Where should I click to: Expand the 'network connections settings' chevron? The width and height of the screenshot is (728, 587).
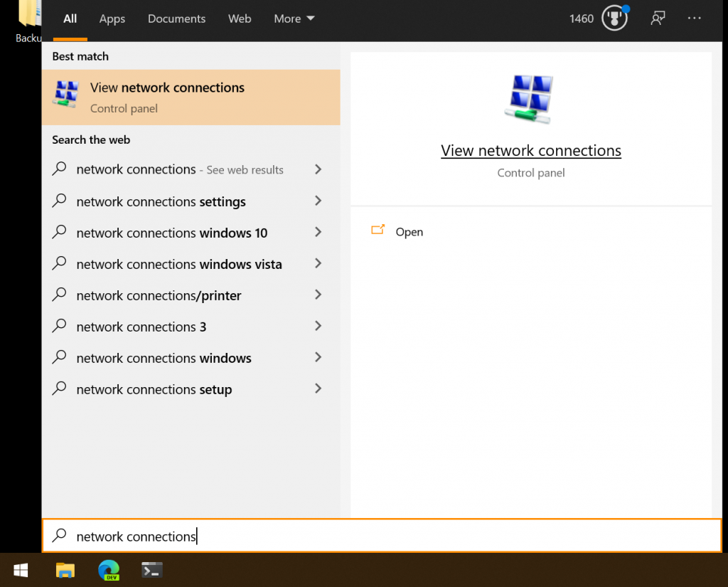(318, 201)
